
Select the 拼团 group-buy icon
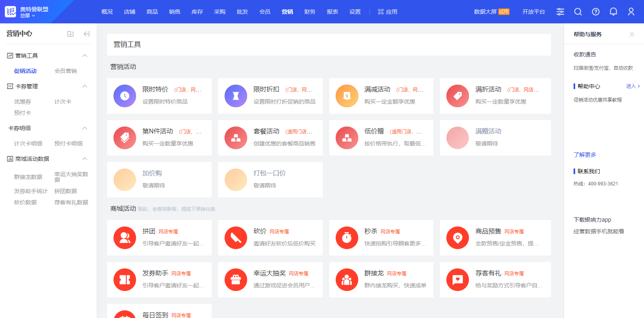pos(125,238)
